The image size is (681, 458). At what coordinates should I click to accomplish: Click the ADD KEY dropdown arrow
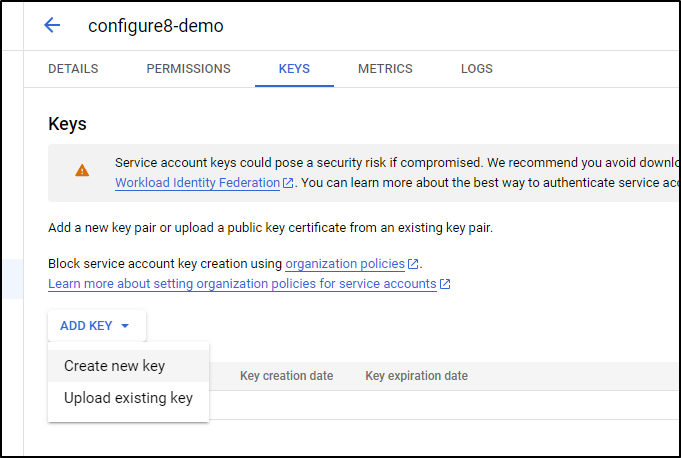pos(125,326)
